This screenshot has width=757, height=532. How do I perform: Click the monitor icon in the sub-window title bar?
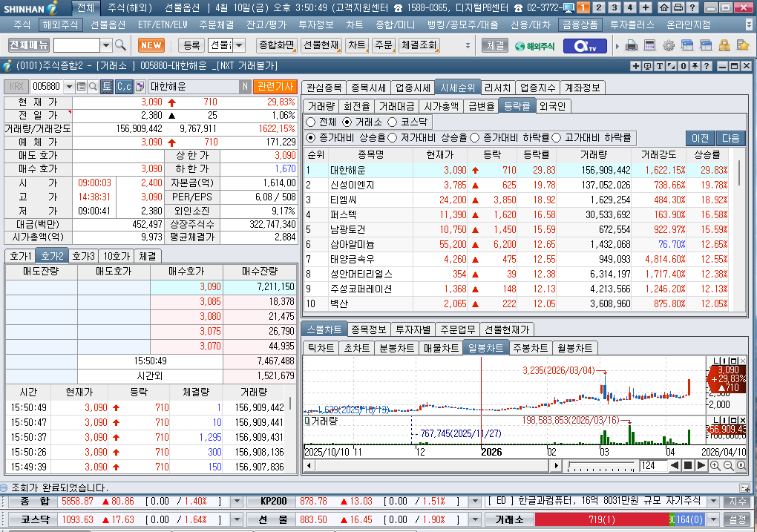[647, 66]
